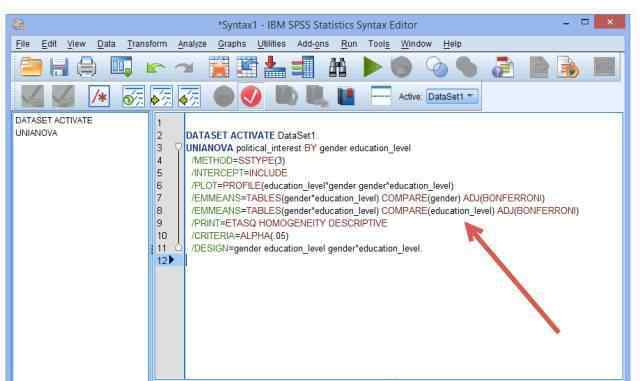Click the Open folder icon in toolbar
Screen dimensions: 640x381
(x=31, y=67)
